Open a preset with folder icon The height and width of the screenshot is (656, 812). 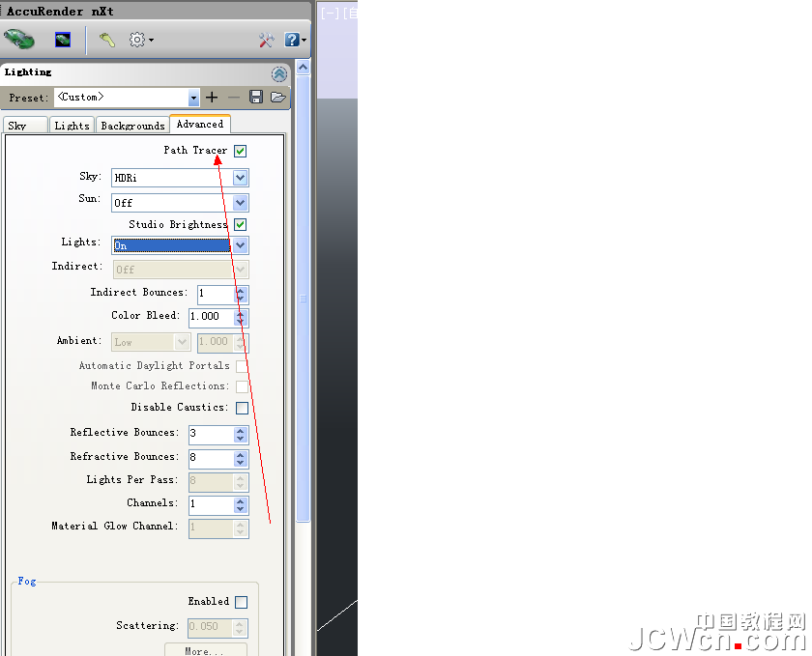278,97
